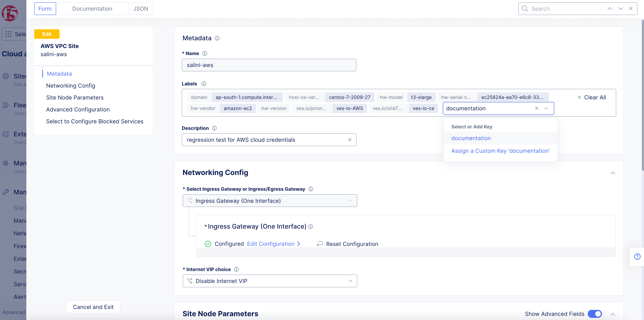This screenshot has width=644, height=320.
Task: Switch to the Form tab
Action: point(45,9)
